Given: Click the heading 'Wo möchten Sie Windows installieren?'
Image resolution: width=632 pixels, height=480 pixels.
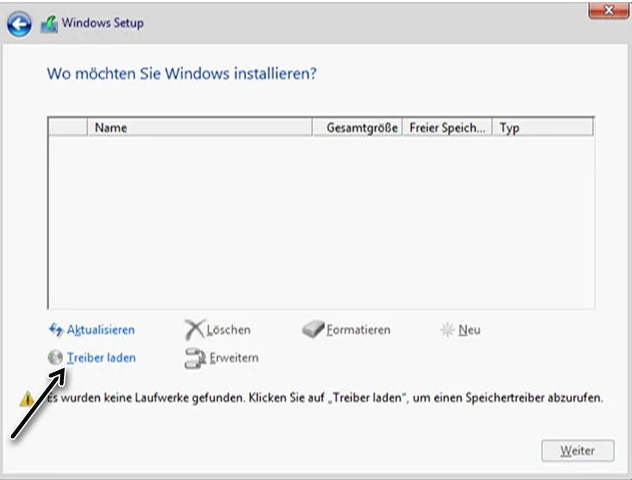Looking at the screenshot, I should pyautogui.click(x=182, y=74).
